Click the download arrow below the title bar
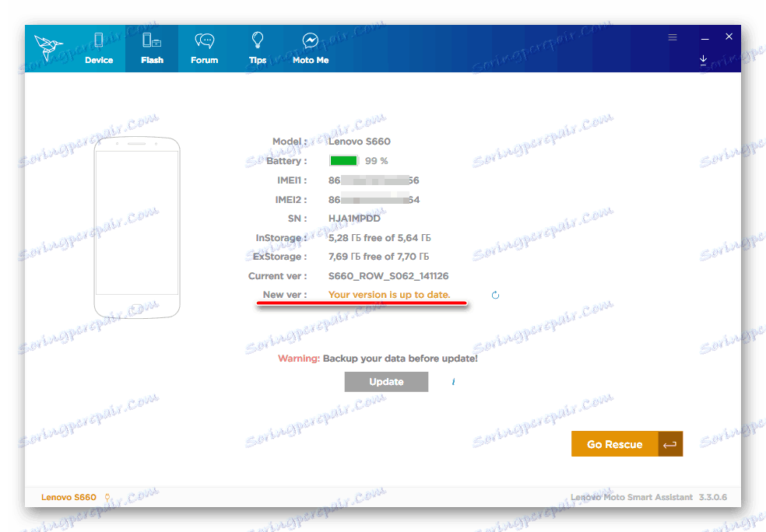The image size is (766, 532). point(703,60)
